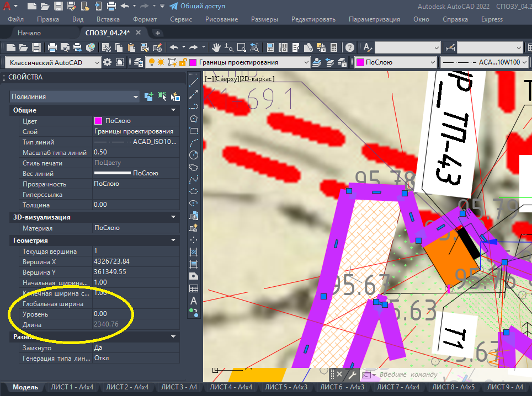Click the Layer previous icon
Viewport: 532px width, 396px height.
click(329, 62)
